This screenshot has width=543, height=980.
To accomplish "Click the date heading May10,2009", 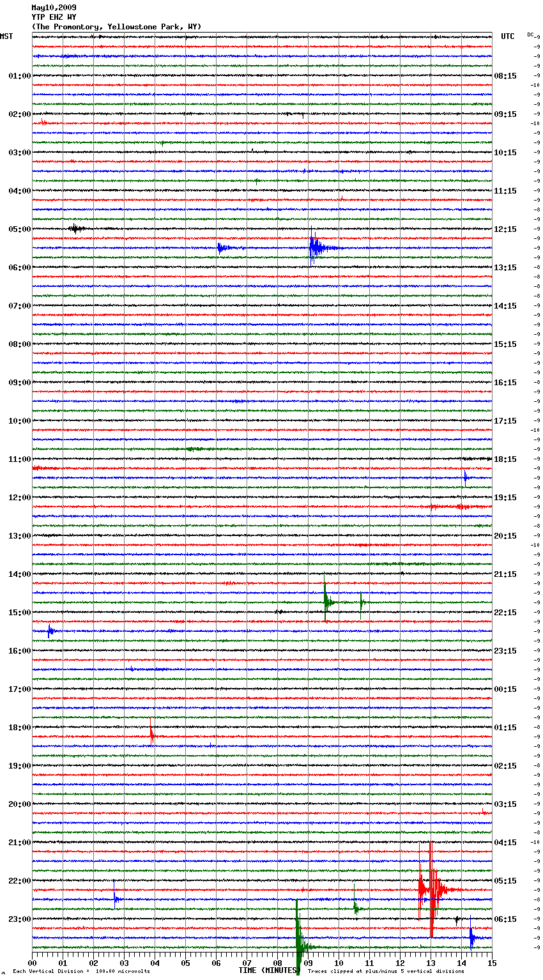I will coord(54,8).
